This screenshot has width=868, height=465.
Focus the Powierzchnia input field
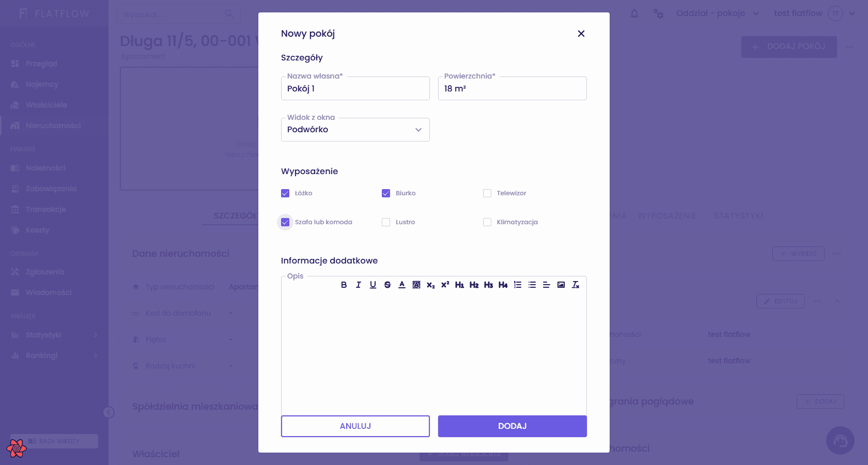tap(513, 88)
